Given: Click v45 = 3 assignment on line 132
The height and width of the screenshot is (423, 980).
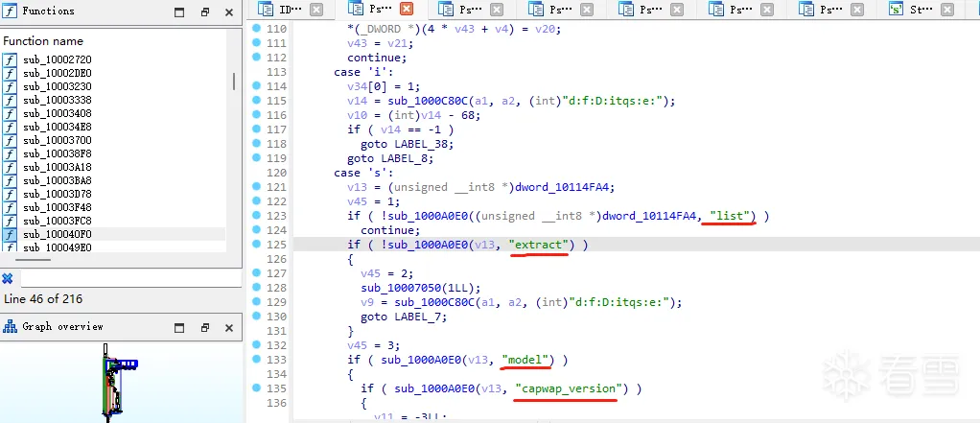Looking at the screenshot, I should [x=374, y=345].
